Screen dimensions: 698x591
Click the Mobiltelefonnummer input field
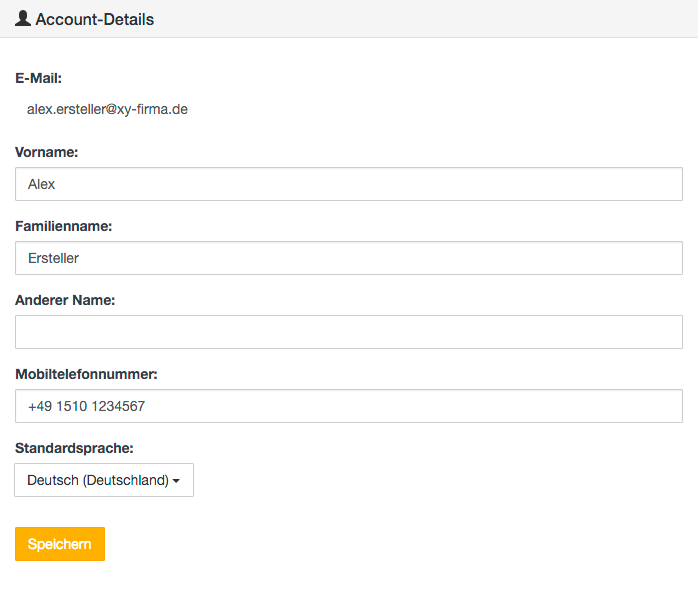349,406
